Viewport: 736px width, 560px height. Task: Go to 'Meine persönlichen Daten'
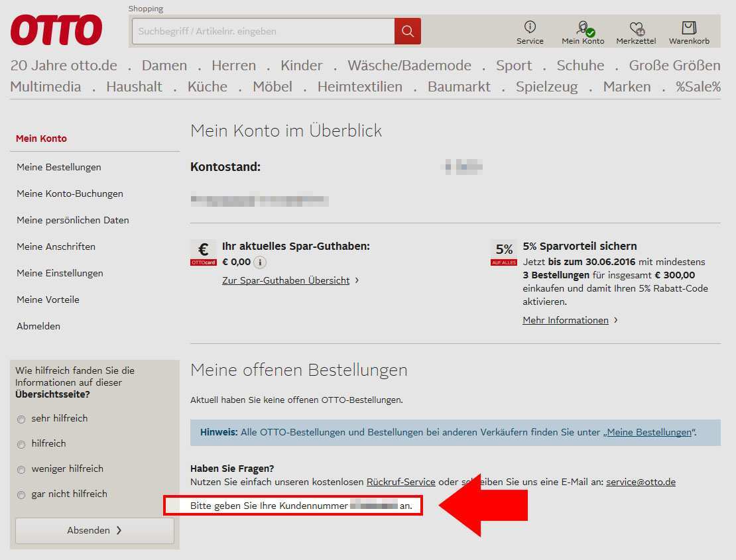[x=73, y=220]
